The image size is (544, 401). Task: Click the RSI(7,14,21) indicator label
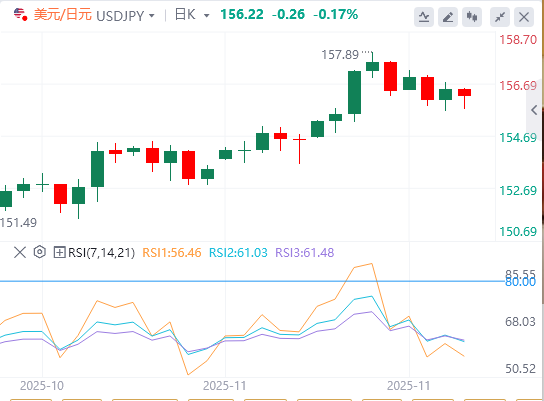click(x=101, y=253)
